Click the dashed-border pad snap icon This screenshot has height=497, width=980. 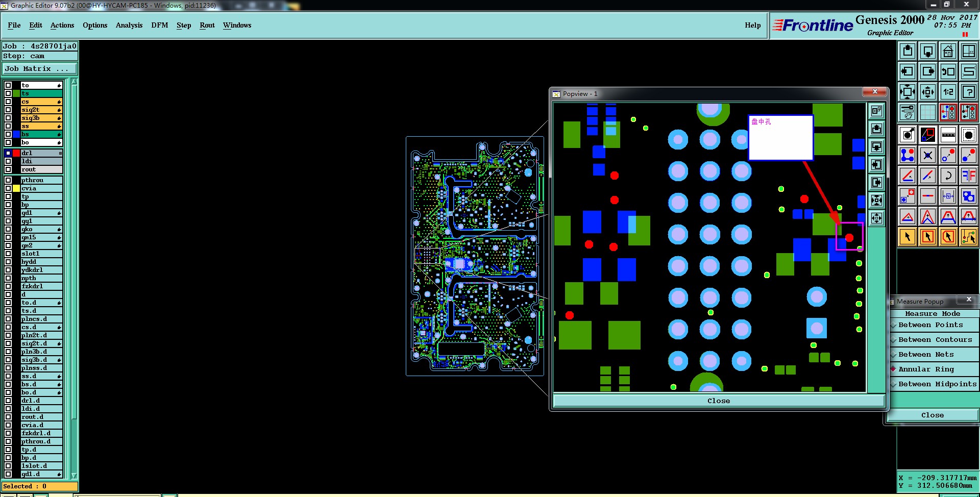pyautogui.click(x=969, y=135)
